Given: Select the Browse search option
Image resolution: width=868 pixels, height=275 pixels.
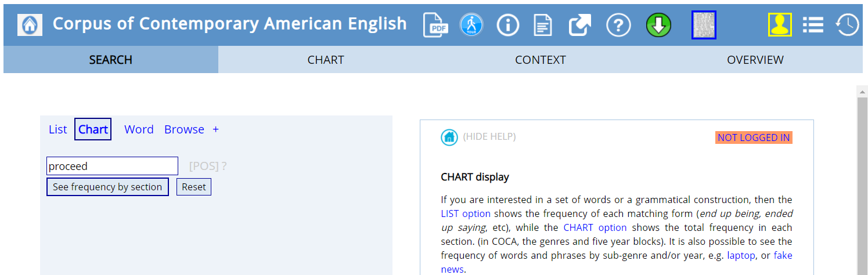Looking at the screenshot, I should tap(184, 129).
